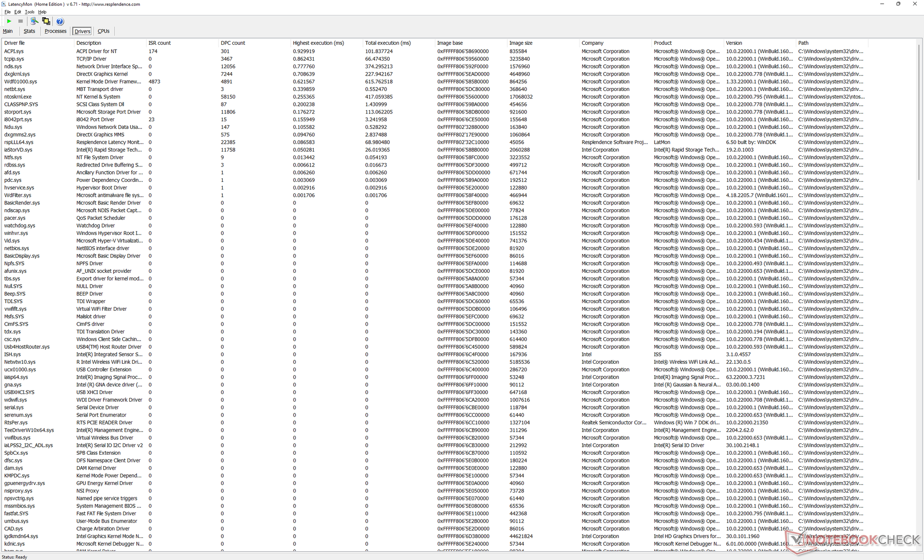
Task: Click the LatencyMon app icon in title bar
Action: pos(4,4)
